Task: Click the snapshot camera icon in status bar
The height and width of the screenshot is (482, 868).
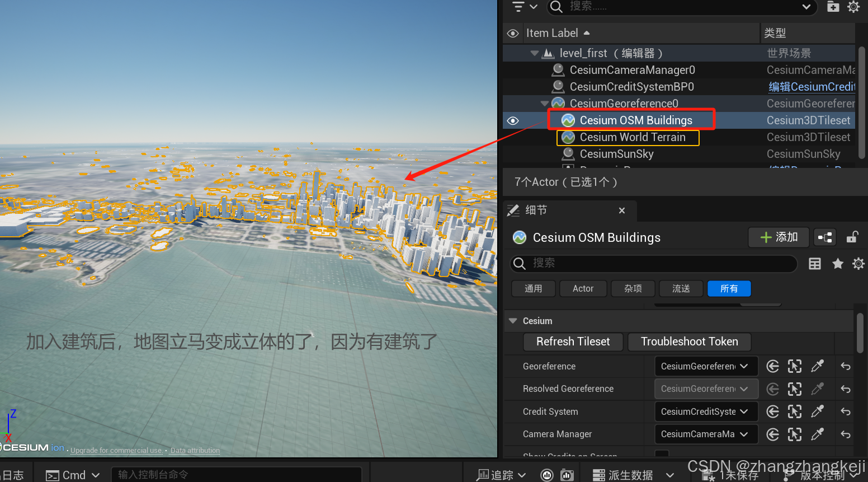Action: [567, 475]
